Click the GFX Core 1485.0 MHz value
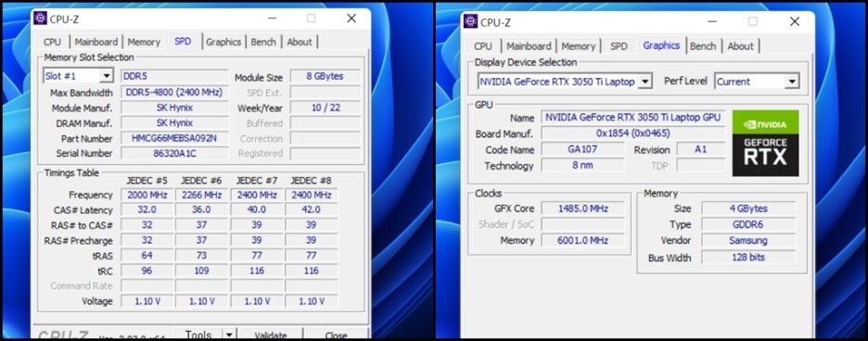This screenshot has width=868, height=341. tap(583, 208)
